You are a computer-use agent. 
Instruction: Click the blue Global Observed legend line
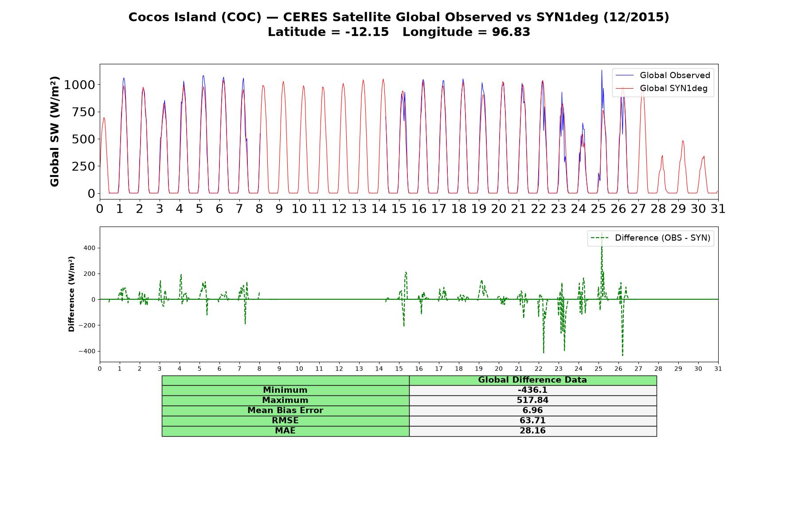coord(626,75)
